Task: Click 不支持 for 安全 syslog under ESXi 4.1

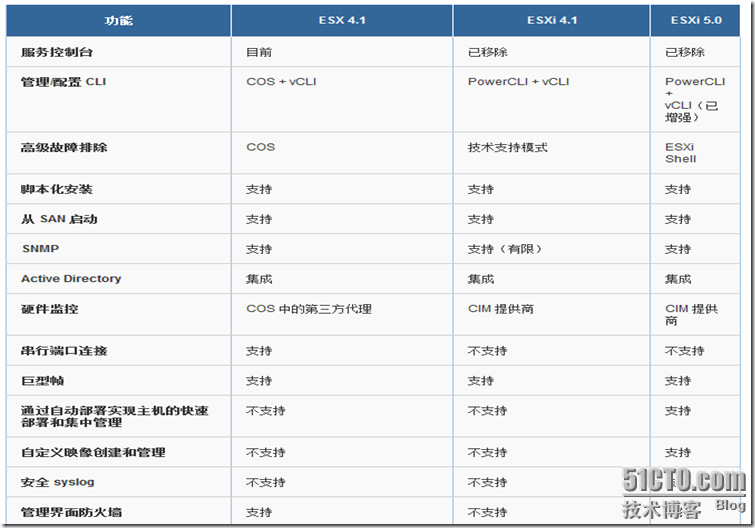Action: (487, 482)
